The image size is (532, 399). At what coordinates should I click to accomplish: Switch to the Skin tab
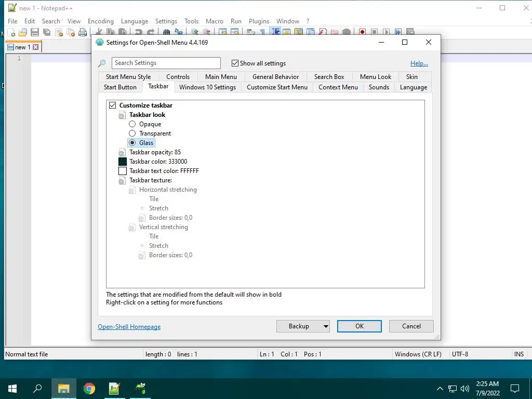coord(412,77)
